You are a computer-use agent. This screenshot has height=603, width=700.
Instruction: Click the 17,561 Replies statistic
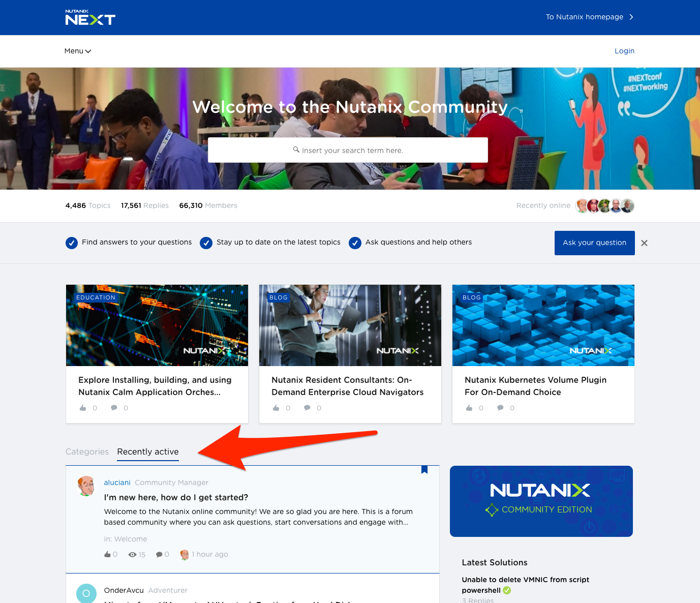pos(145,205)
